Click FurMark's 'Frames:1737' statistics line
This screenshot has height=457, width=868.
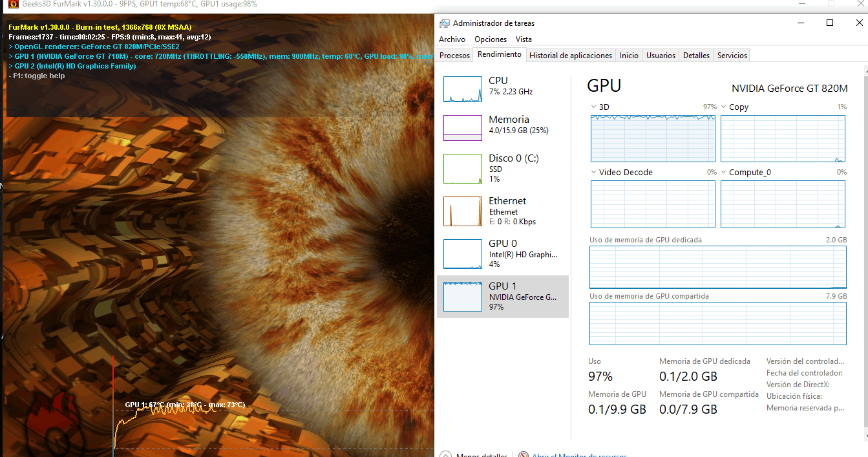tap(110, 37)
